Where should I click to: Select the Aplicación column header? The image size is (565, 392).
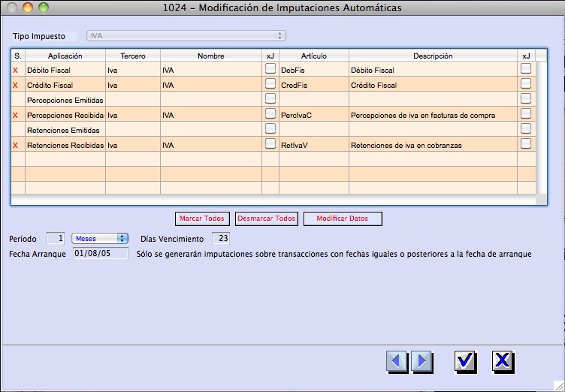65,56
